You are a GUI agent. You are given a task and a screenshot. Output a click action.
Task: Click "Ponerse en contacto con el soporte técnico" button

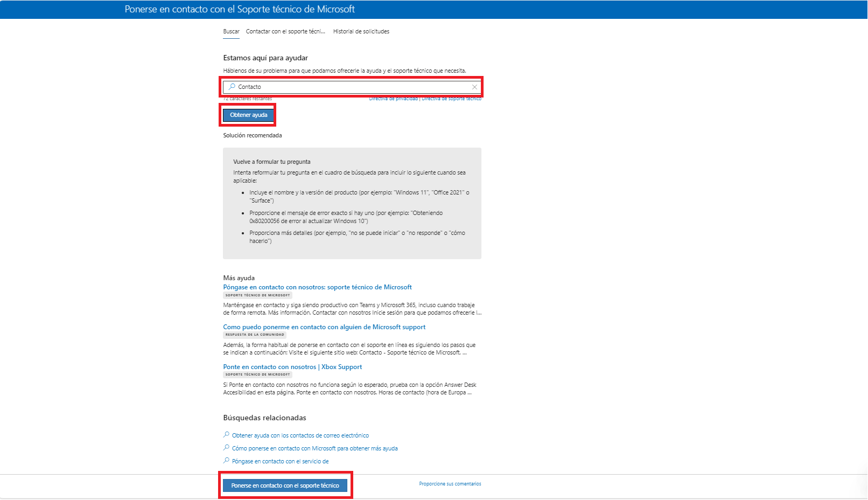(x=285, y=485)
